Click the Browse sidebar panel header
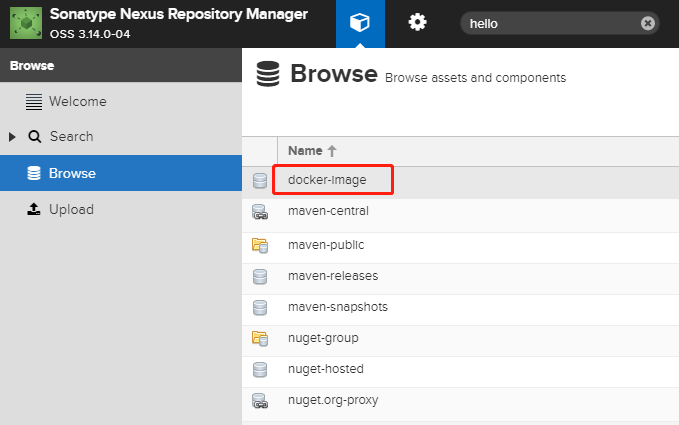Viewport: 679px width, 425px height. tap(121, 65)
